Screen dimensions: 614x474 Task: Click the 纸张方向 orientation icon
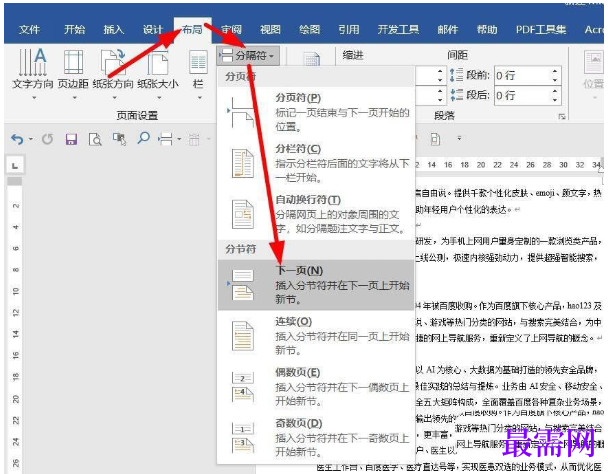113,62
